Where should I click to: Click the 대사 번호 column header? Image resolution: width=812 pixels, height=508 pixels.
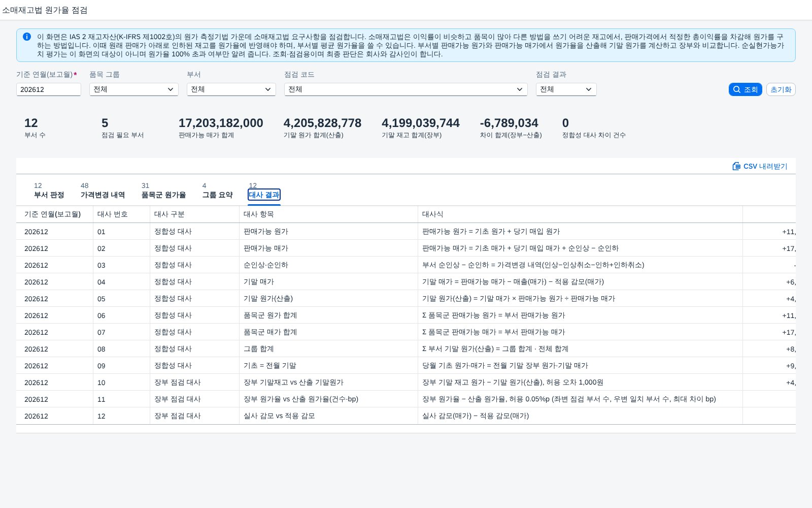(122, 214)
